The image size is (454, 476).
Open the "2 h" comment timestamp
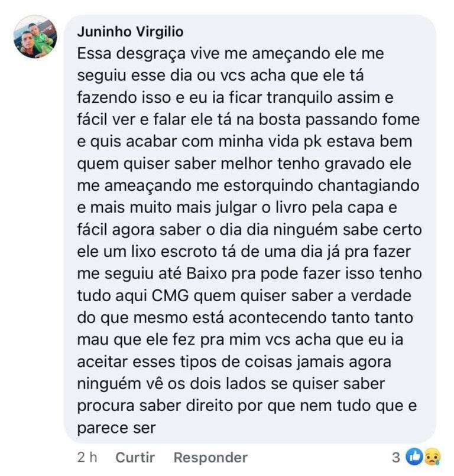[86, 457]
